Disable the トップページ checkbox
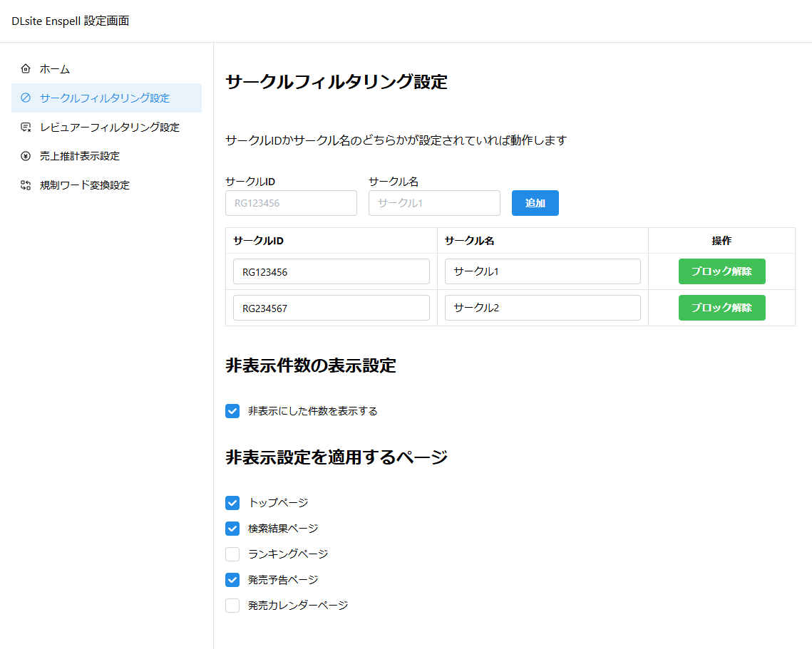Viewport: 812px width, 649px height. [x=232, y=503]
